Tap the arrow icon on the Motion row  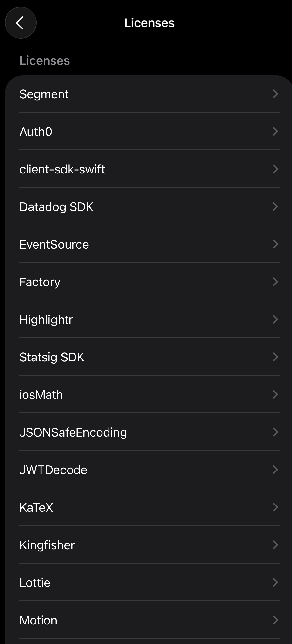pyautogui.click(x=275, y=620)
